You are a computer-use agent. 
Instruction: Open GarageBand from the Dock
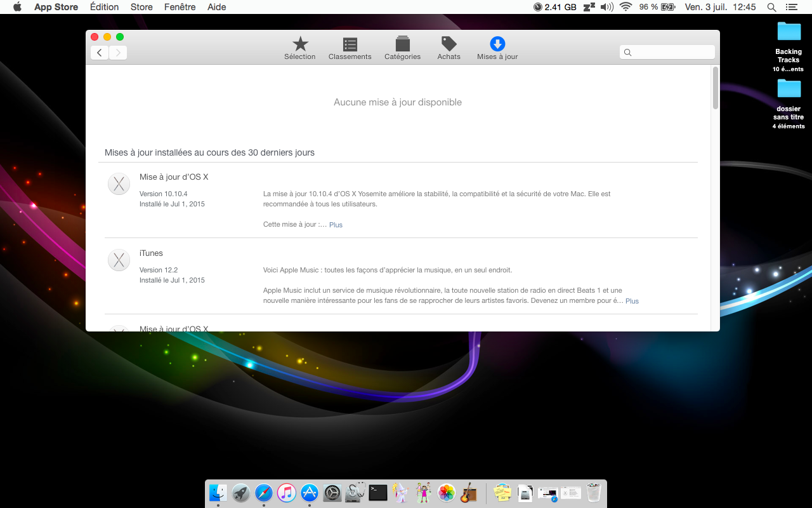click(469, 493)
